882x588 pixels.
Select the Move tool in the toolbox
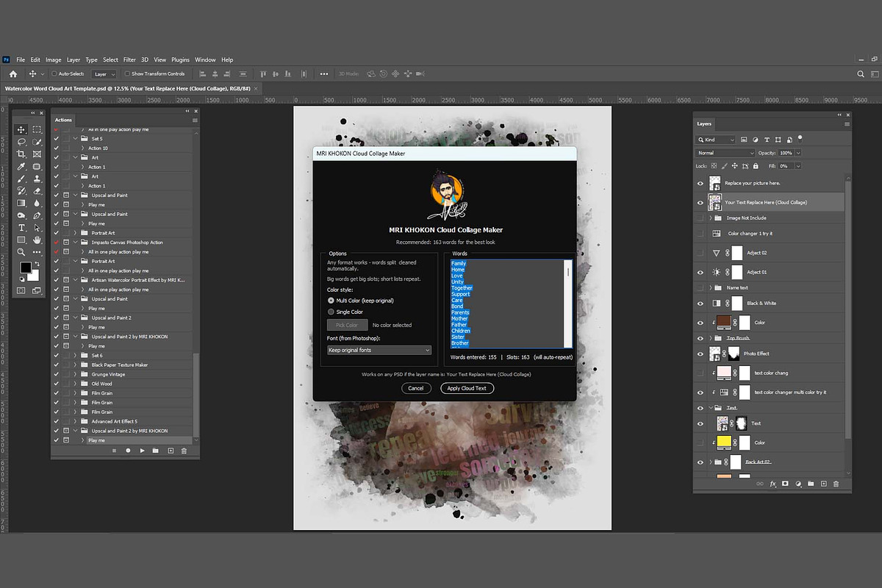click(22, 129)
